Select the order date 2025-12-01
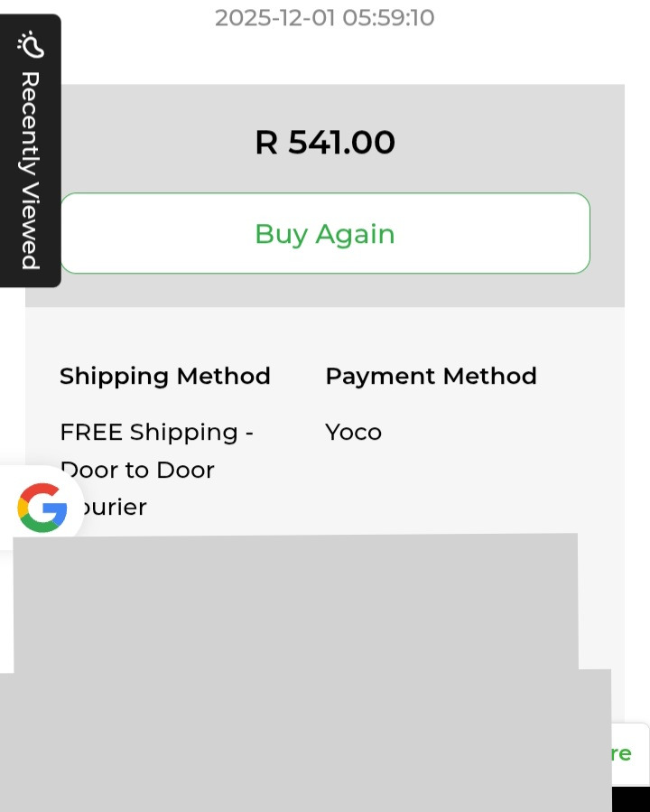Viewport: 650px width, 812px height. pyautogui.click(x=275, y=17)
